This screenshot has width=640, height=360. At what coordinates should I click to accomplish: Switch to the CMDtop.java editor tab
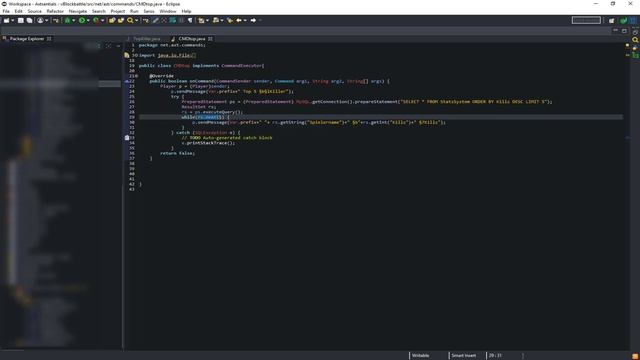[x=191, y=39]
